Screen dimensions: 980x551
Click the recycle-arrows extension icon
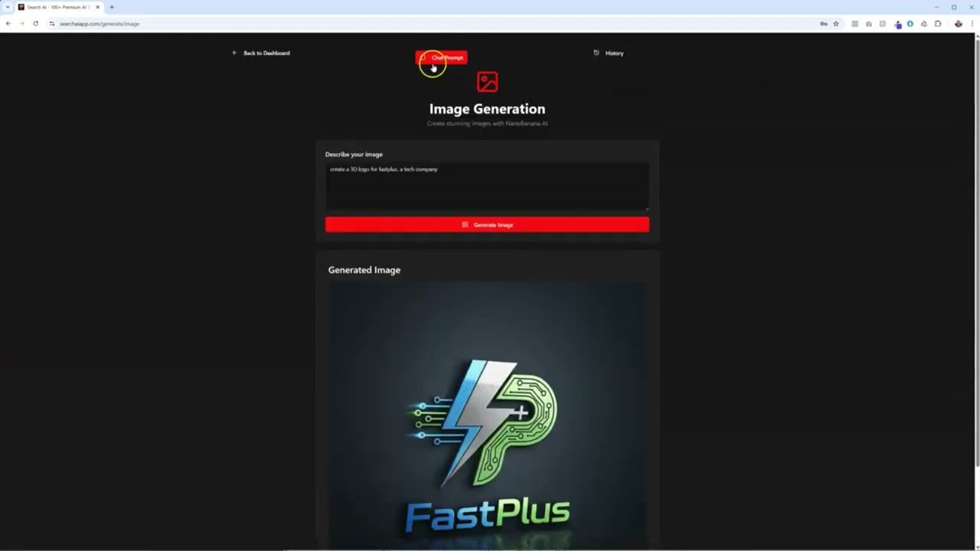924,24
